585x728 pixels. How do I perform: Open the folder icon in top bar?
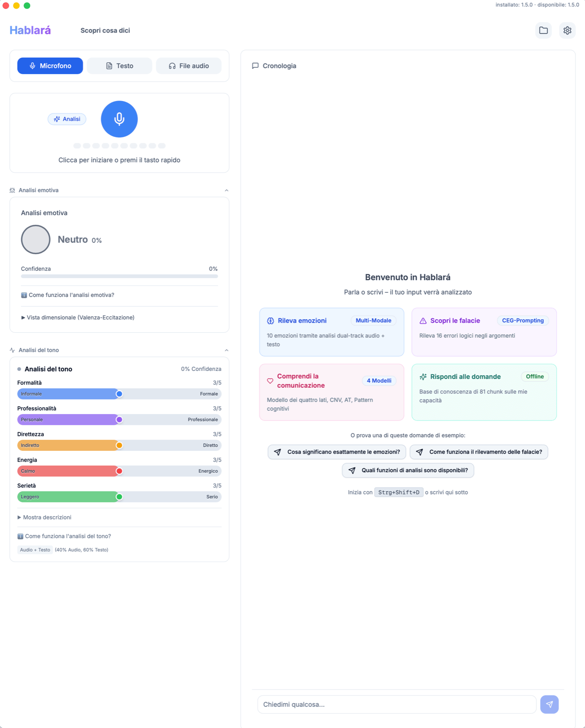pyautogui.click(x=543, y=30)
